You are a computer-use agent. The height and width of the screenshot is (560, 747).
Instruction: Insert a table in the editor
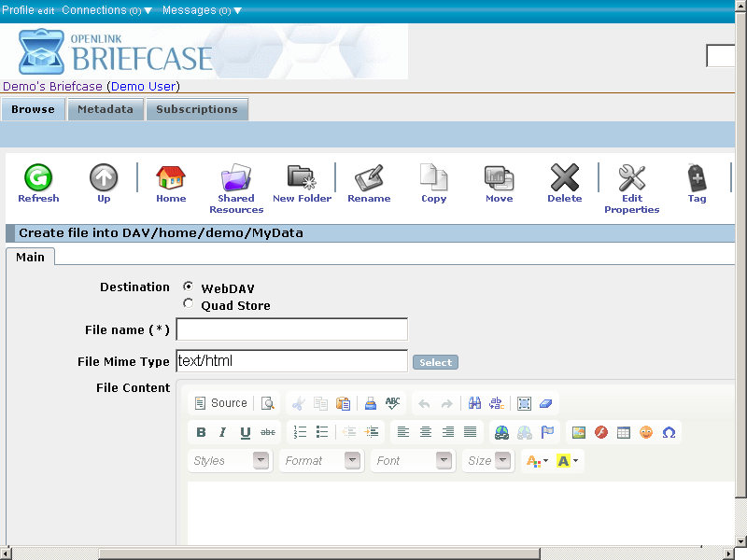pos(624,432)
